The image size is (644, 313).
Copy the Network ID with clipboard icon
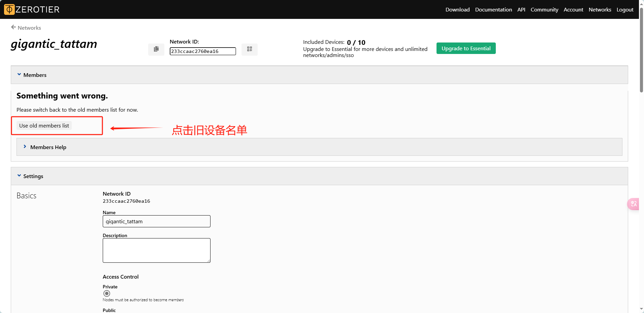point(156,49)
